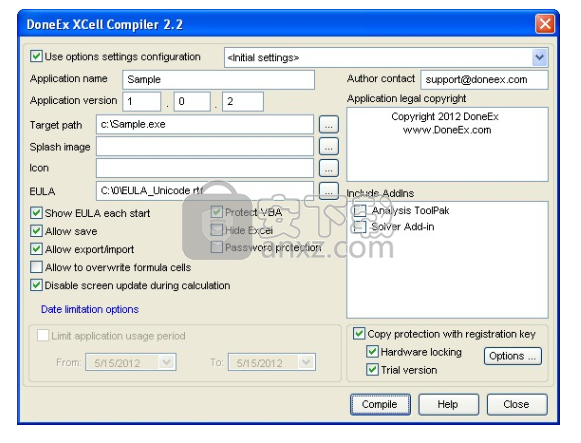The image size is (581, 443).
Task: Click the Application name field
Action: tap(218, 80)
